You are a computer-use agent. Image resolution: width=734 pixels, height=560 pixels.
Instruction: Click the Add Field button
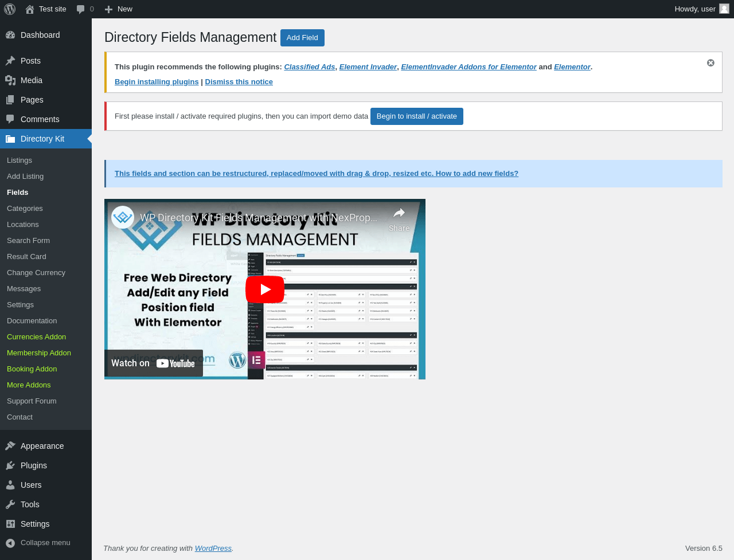(302, 38)
